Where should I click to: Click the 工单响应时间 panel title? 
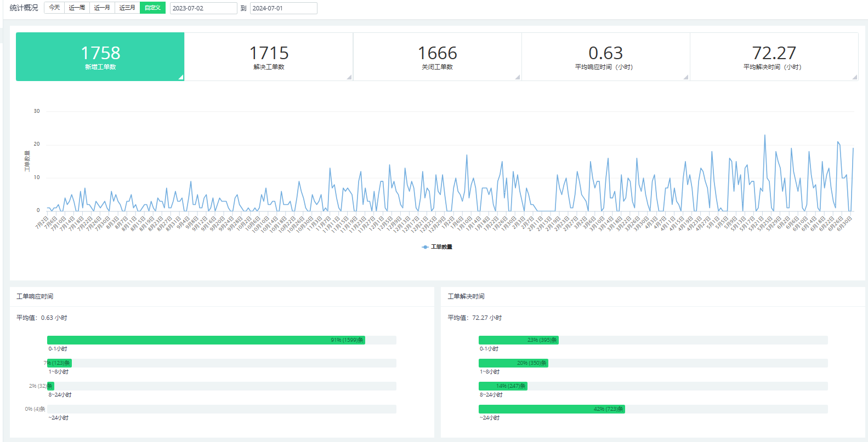(35, 296)
